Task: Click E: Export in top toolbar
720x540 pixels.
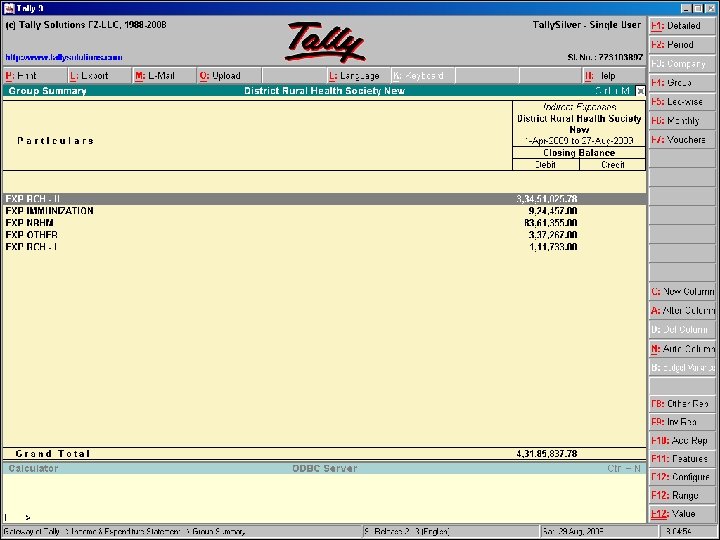Action: [100, 76]
